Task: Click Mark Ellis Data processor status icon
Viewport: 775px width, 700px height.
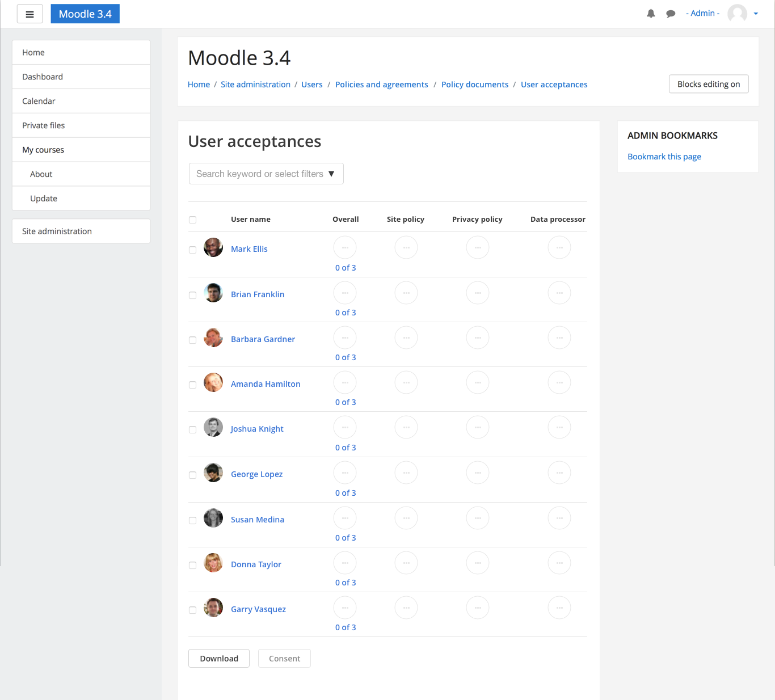Action: pyautogui.click(x=559, y=247)
